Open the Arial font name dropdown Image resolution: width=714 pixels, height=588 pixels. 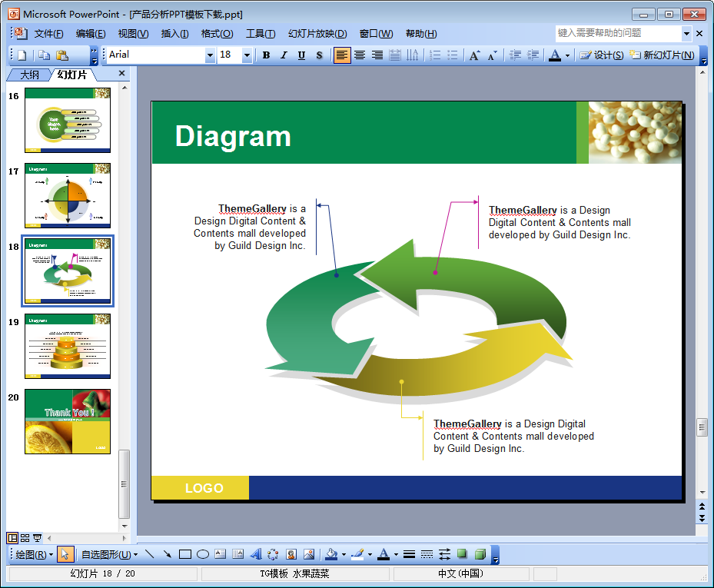(x=210, y=55)
